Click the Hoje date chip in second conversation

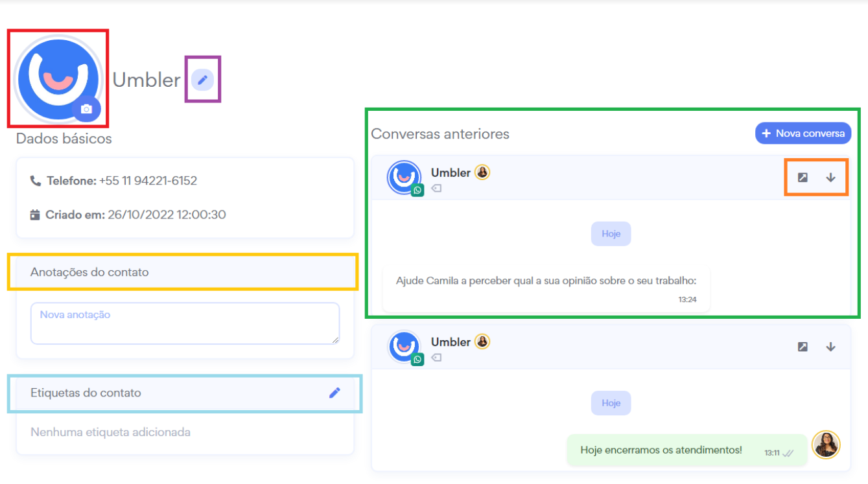(x=611, y=403)
